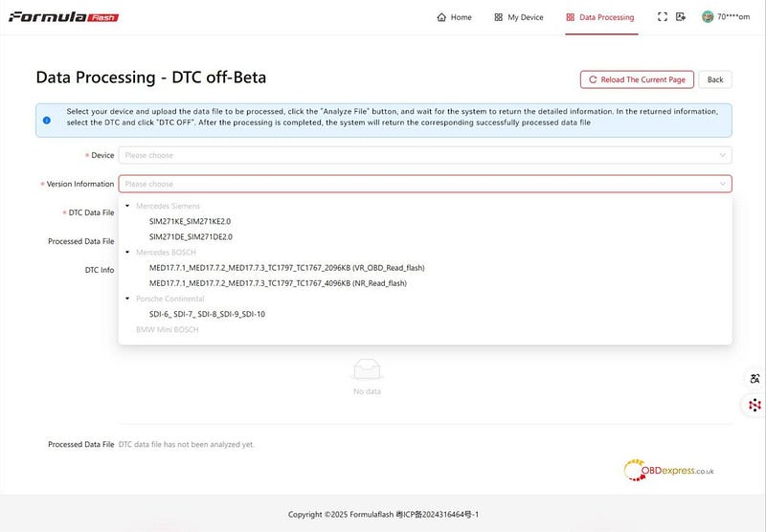Click the blue info icon in banner
Viewport: 766px width, 532px height.
pos(46,120)
